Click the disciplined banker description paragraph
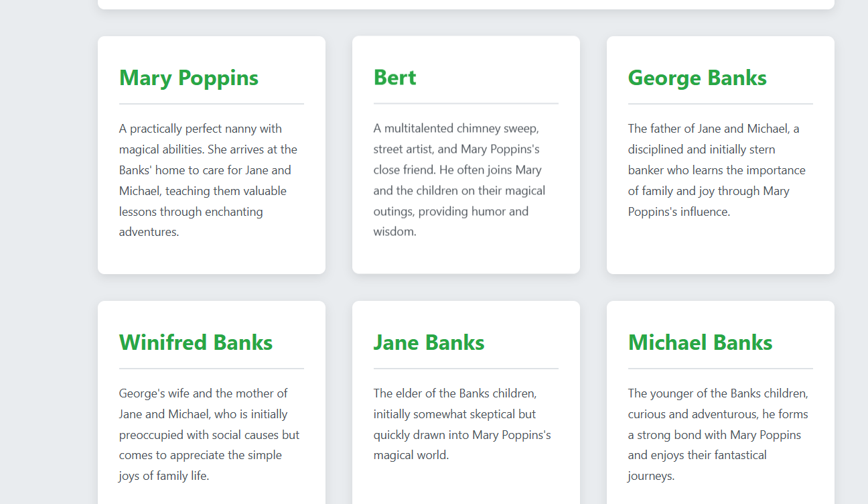 click(x=717, y=170)
